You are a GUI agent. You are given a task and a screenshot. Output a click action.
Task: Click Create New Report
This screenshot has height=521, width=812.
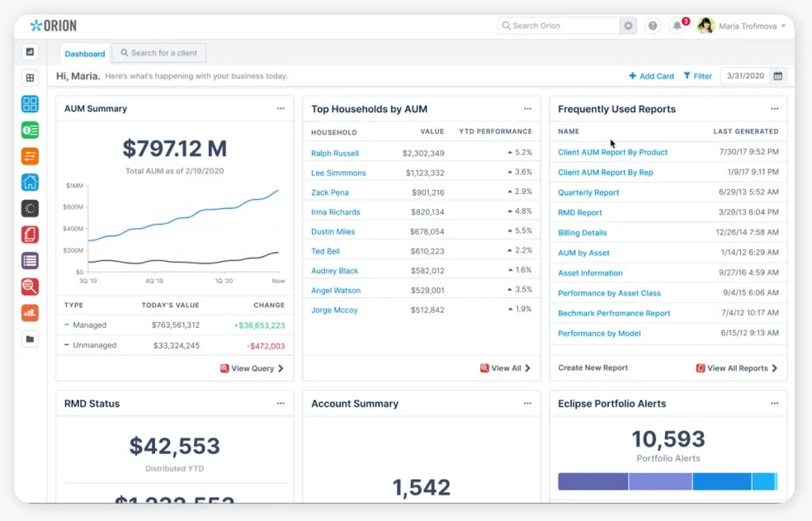point(593,367)
